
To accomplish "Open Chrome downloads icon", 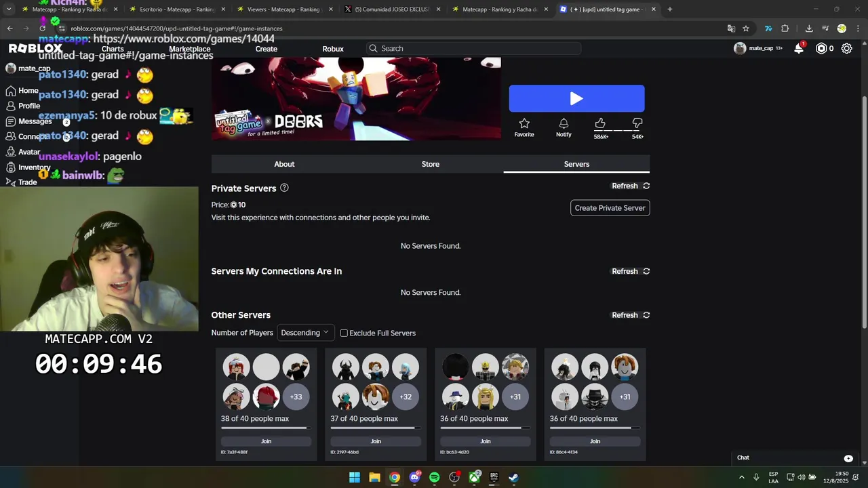I will [809, 28].
